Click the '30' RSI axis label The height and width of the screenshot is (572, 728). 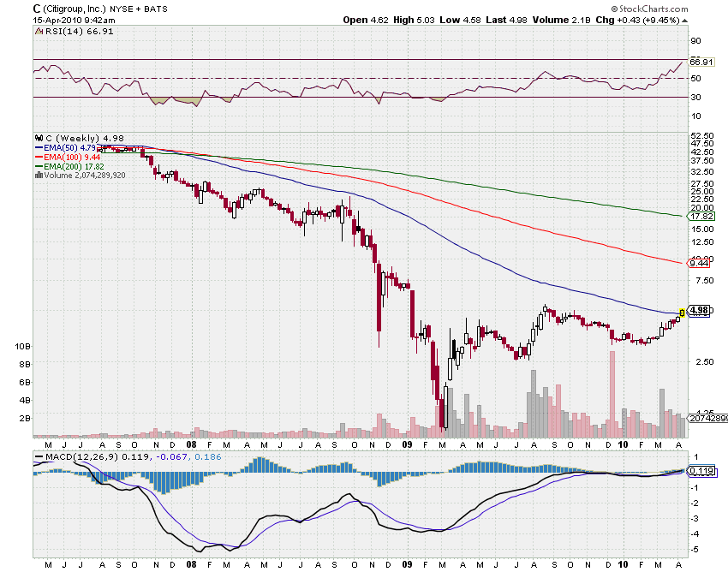[x=695, y=97]
